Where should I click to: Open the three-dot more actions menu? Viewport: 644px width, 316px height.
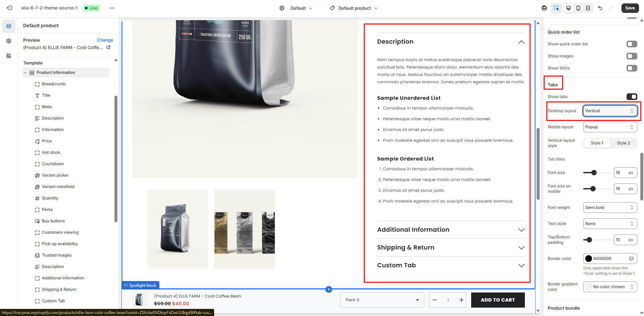coord(112,8)
